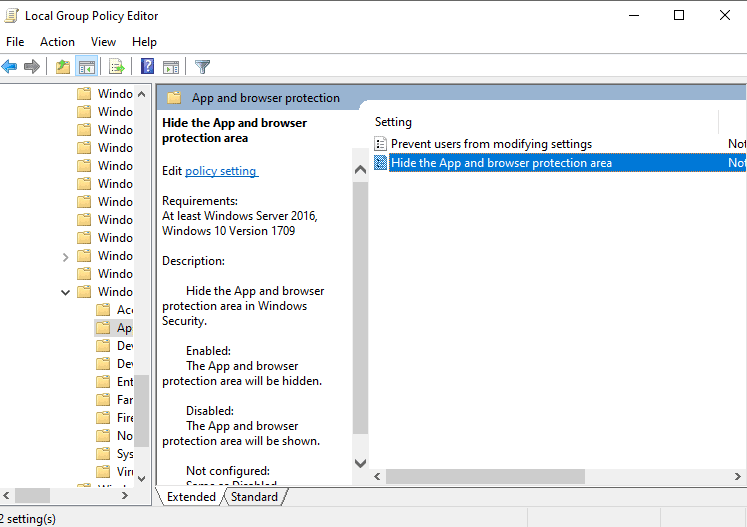The height and width of the screenshot is (527, 747).
Task: Select the 'Sys' folder in tree
Action: (x=114, y=454)
